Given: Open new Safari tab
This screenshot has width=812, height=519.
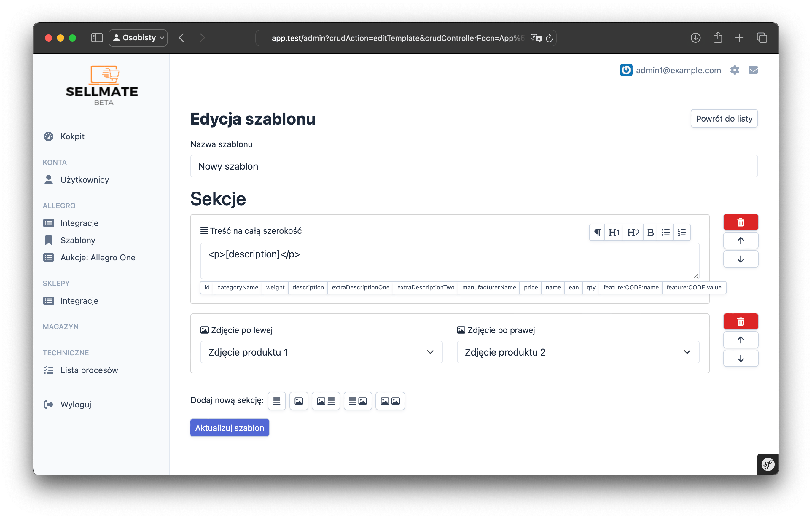Looking at the screenshot, I should click(740, 38).
